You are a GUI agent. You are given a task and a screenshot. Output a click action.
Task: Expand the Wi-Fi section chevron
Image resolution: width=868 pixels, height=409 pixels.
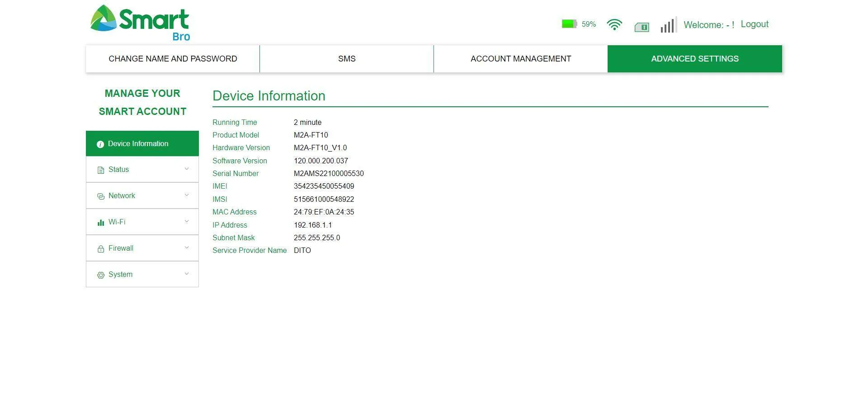click(187, 221)
